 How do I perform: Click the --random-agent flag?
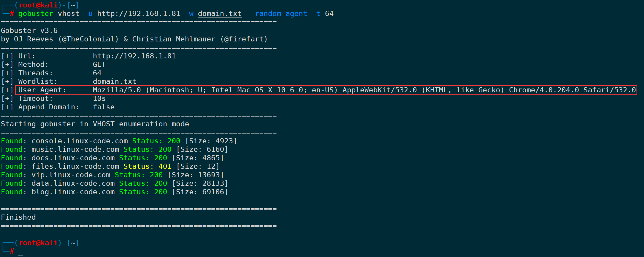pos(277,14)
